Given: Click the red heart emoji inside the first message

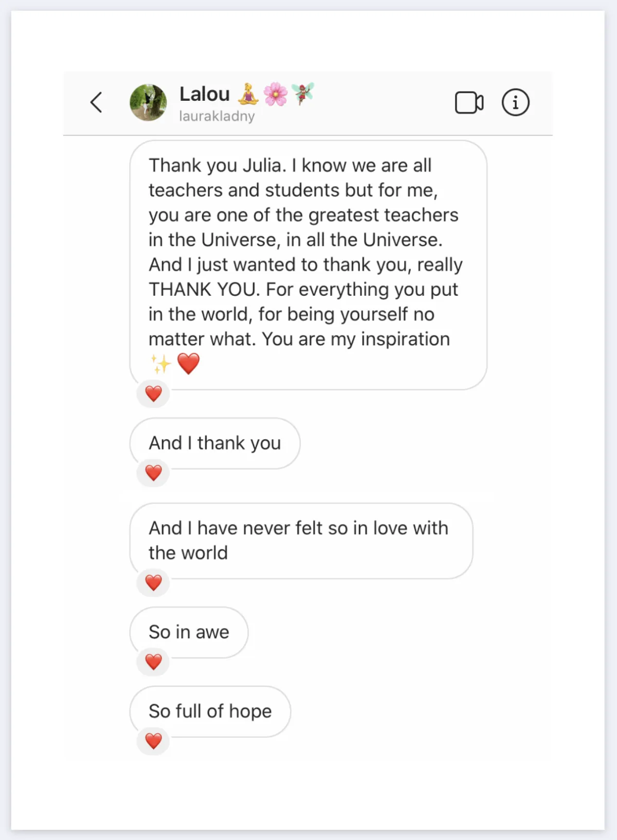Looking at the screenshot, I should [188, 364].
